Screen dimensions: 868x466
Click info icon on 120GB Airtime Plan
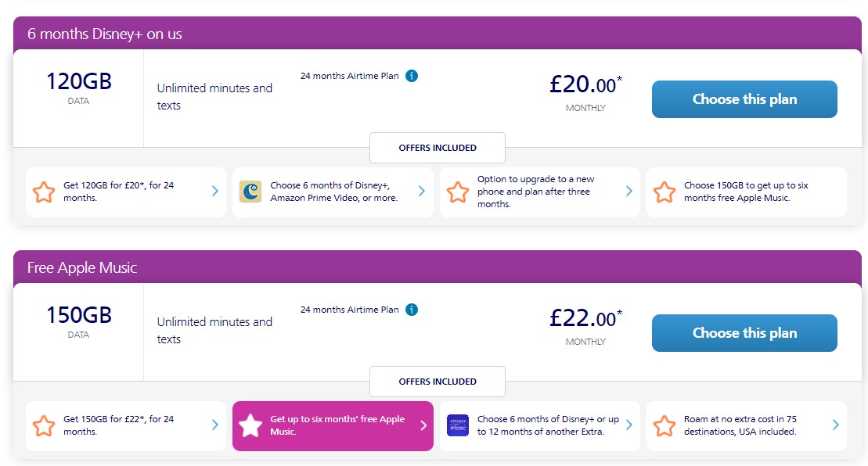click(412, 76)
